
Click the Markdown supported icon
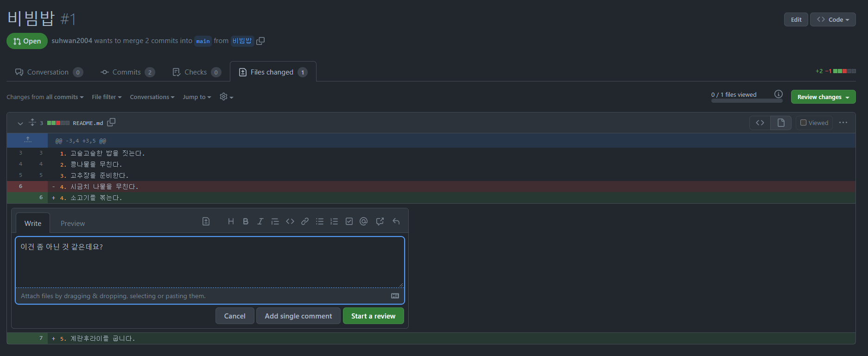point(395,296)
